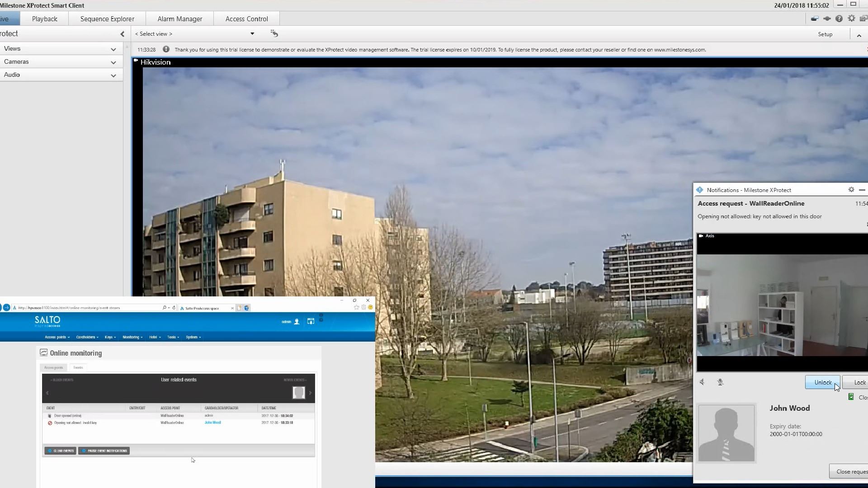Open browser tools gear icon
The image size is (868, 488).
[x=363, y=307]
